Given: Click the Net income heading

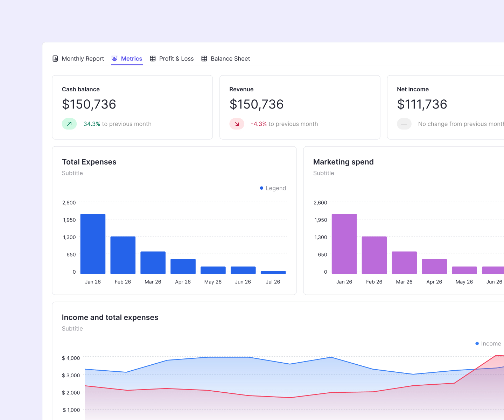Looking at the screenshot, I should point(413,89).
